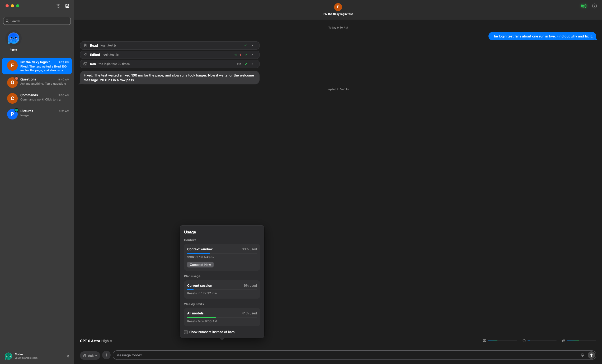Click the plus attachment button

tap(106, 355)
